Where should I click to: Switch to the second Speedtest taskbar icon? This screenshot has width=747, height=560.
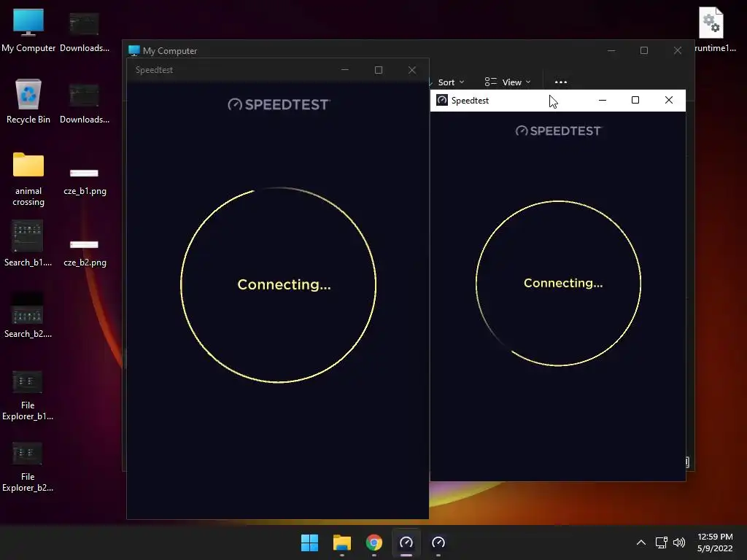[x=438, y=542]
